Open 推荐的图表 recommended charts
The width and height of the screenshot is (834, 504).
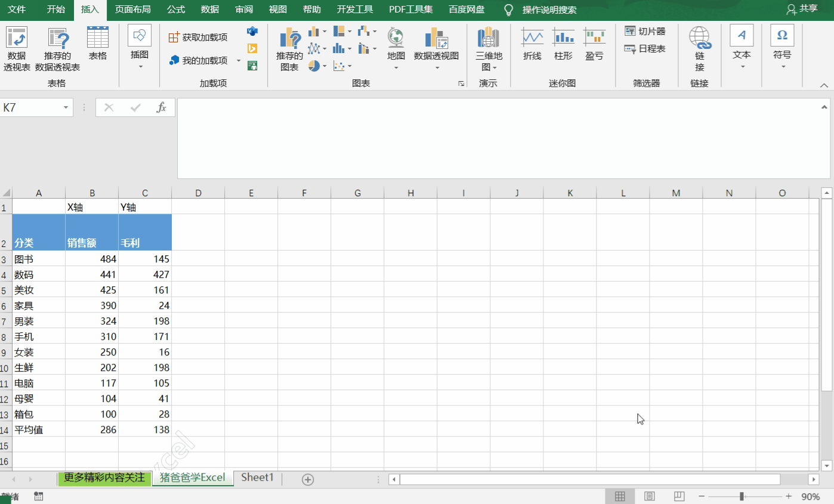[x=289, y=49]
